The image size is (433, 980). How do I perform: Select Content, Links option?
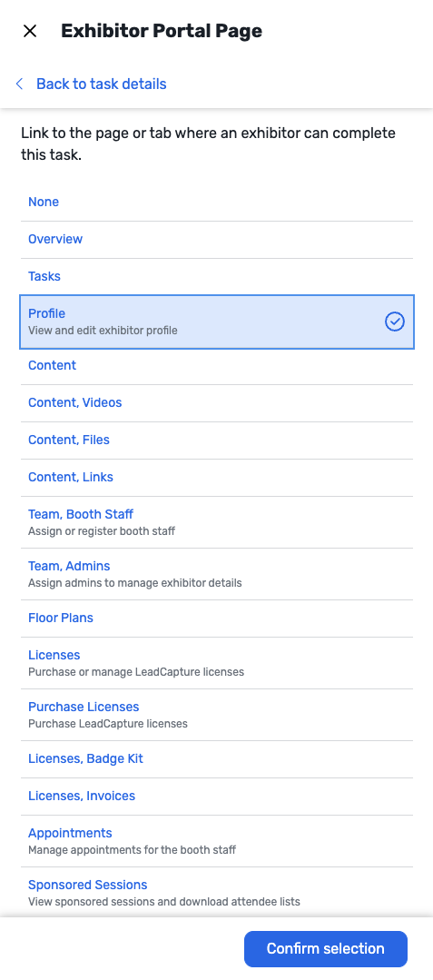[x=217, y=478]
